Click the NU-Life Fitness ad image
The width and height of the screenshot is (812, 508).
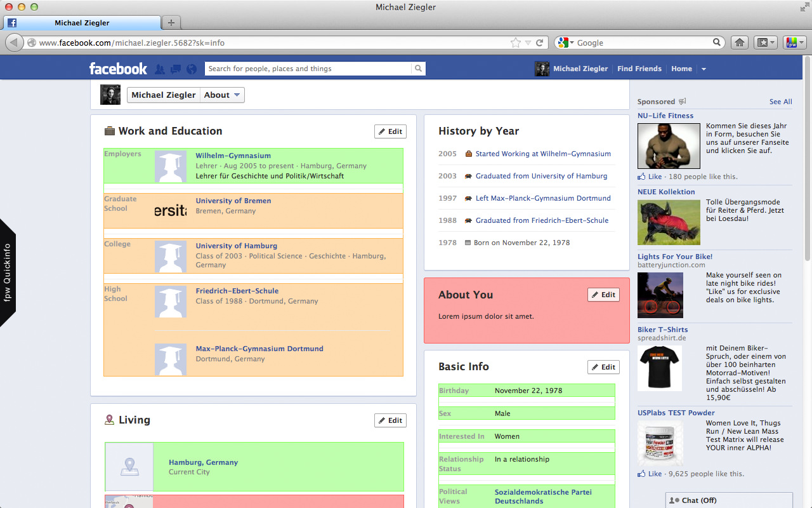669,145
